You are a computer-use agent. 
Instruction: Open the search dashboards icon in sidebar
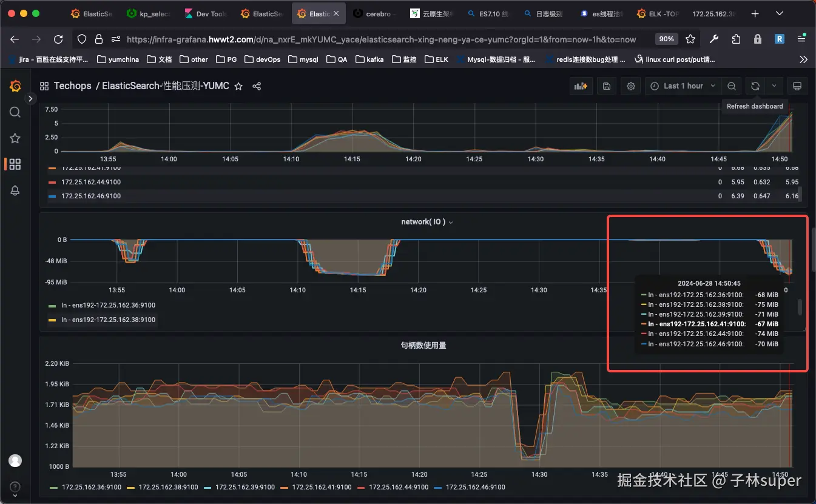pos(15,112)
